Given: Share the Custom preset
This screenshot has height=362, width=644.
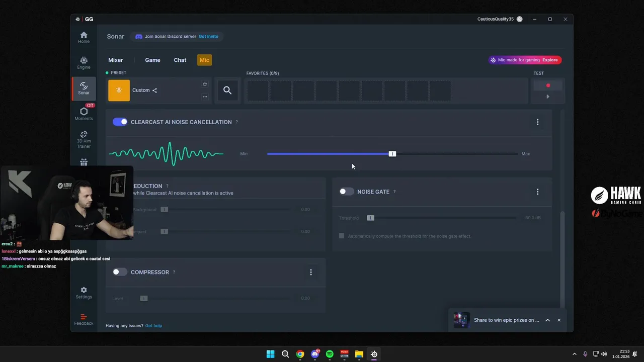Looking at the screenshot, I should click(x=154, y=90).
